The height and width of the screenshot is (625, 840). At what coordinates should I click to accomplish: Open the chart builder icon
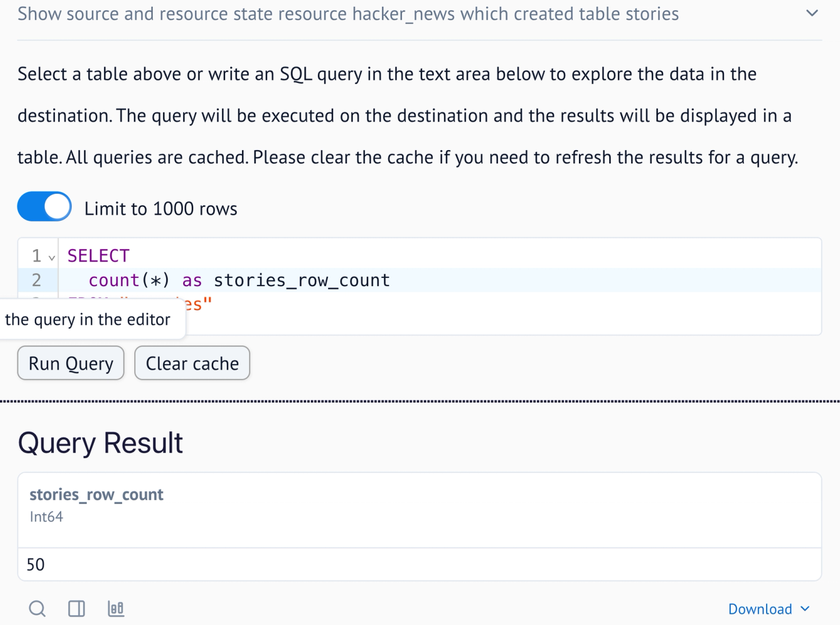point(116,608)
